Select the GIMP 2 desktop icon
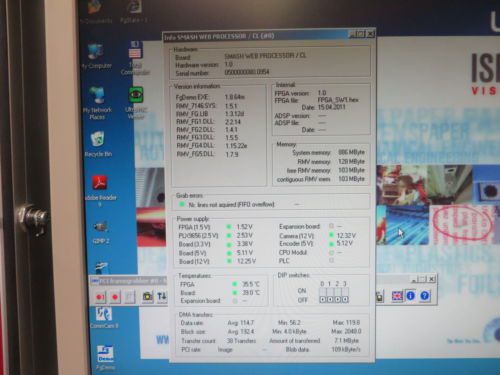Viewport: 500px width, 375px height. (x=101, y=232)
